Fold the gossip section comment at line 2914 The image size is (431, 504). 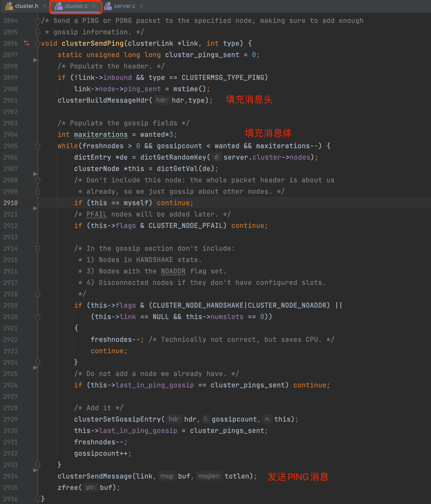[x=38, y=249]
